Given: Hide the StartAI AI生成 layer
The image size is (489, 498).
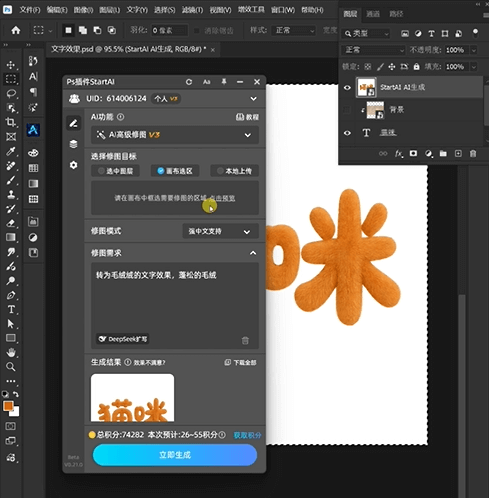Looking at the screenshot, I should pyautogui.click(x=347, y=88).
